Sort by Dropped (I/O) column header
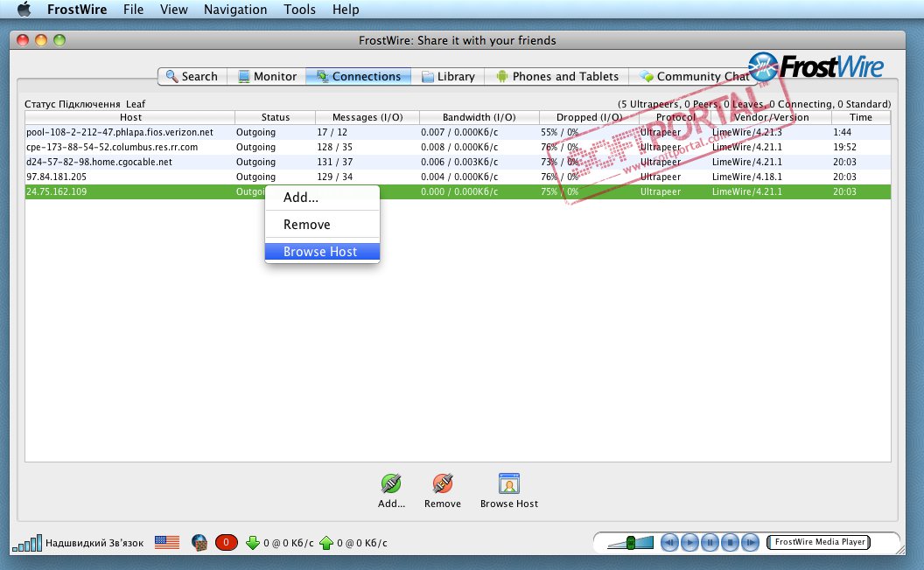 click(589, 117)
